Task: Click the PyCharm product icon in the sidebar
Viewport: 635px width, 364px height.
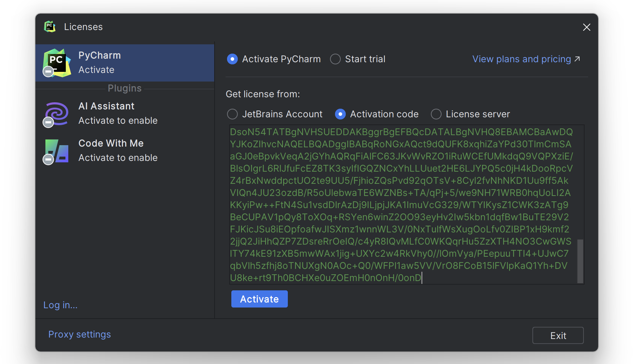Action: (56, 63)
